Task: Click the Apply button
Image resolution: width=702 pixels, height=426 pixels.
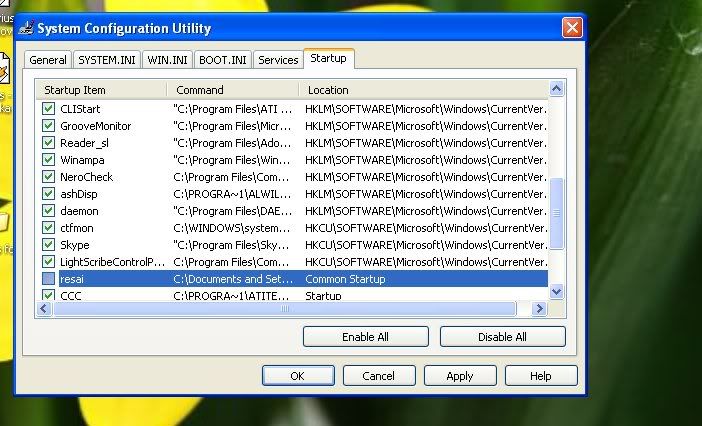Action: coord(460,376)
